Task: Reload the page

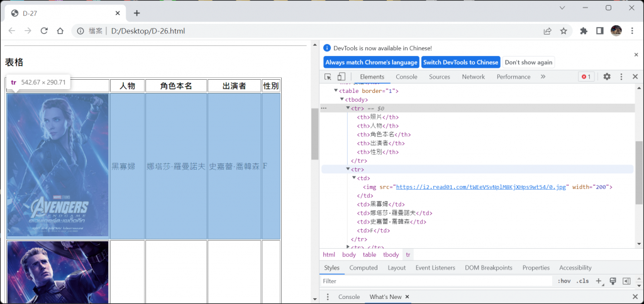Action: [44, 31]
